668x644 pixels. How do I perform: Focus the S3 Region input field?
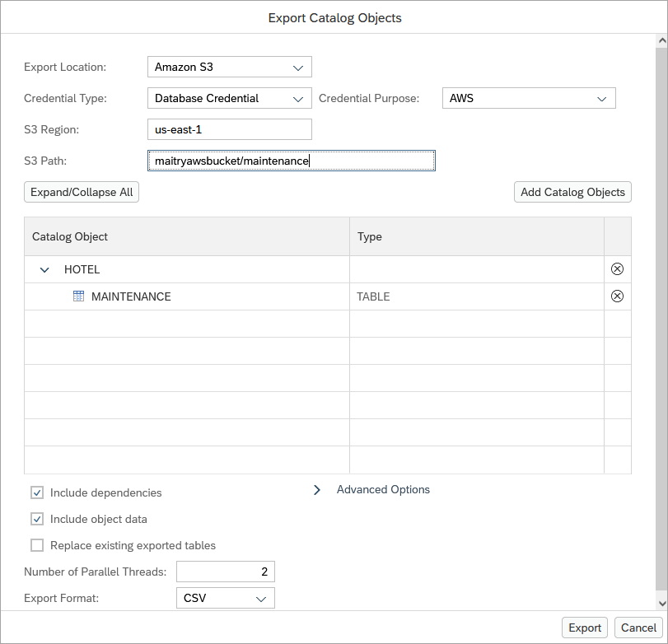[x=230, y=129]
